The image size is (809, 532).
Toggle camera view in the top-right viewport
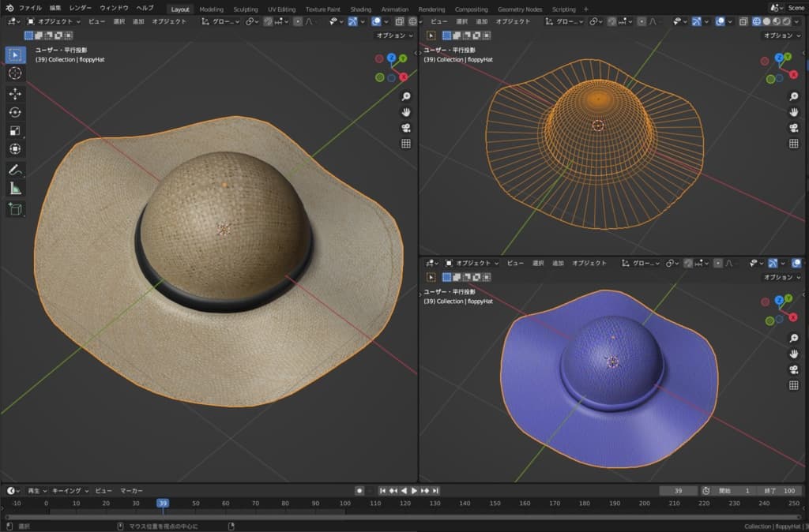(x=794, y=128)
